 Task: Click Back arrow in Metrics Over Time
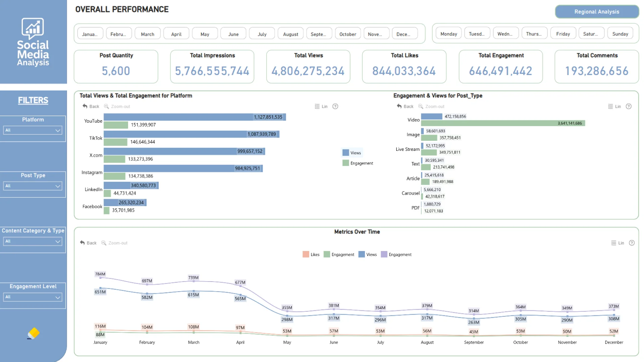82,243
